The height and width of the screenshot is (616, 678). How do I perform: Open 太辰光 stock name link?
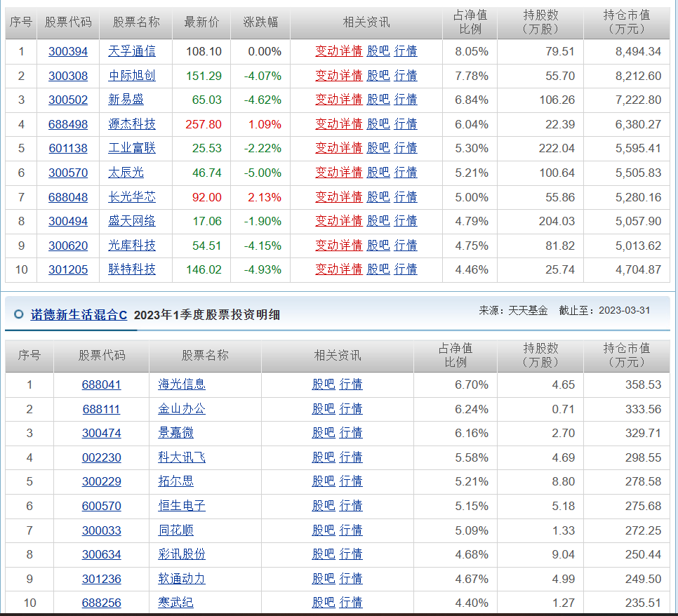pos(126,173)
